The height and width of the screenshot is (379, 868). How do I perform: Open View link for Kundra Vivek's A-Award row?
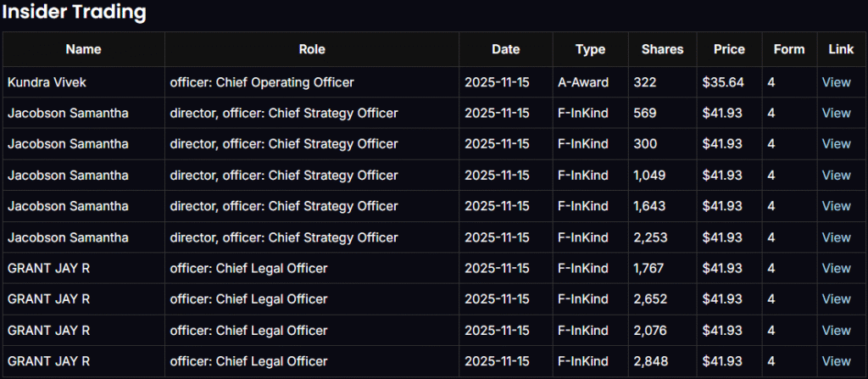click(x=836, y=82)
